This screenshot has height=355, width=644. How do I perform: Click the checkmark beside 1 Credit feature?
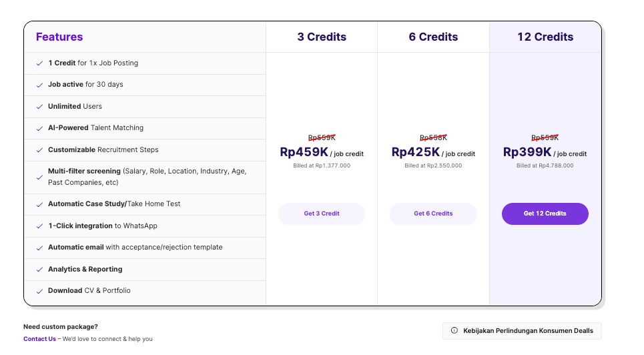point(39,63)
